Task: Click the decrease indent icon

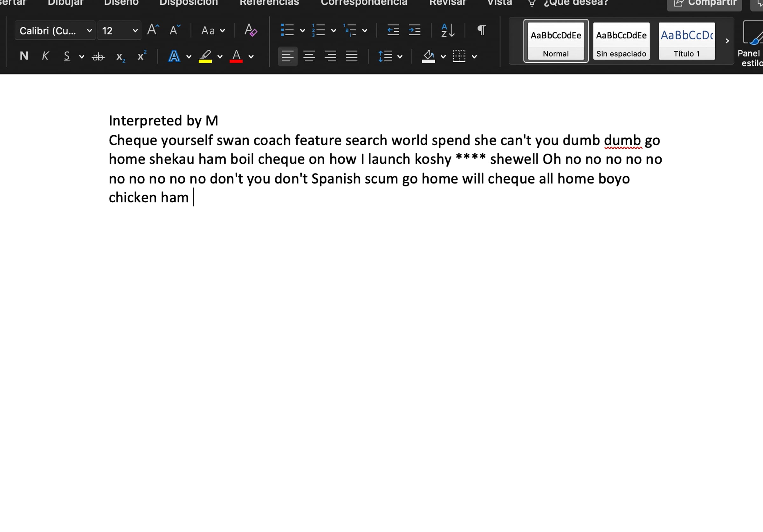Action: click(x=393, y=30)
